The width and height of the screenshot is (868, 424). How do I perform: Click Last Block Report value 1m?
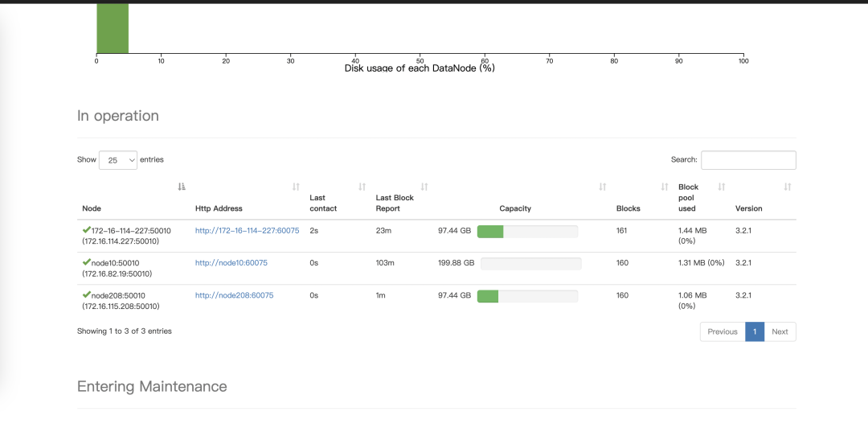[x=380, y=296]
